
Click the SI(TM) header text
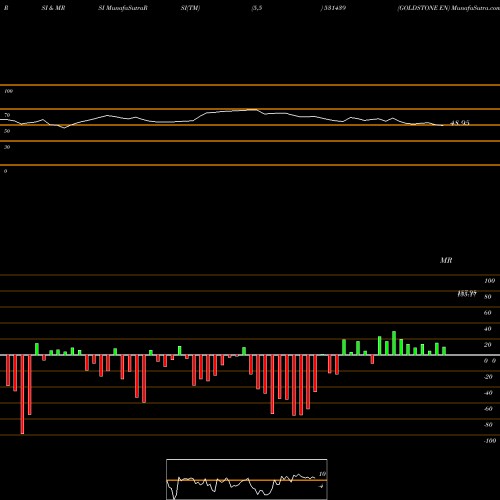tap(190, 8)
